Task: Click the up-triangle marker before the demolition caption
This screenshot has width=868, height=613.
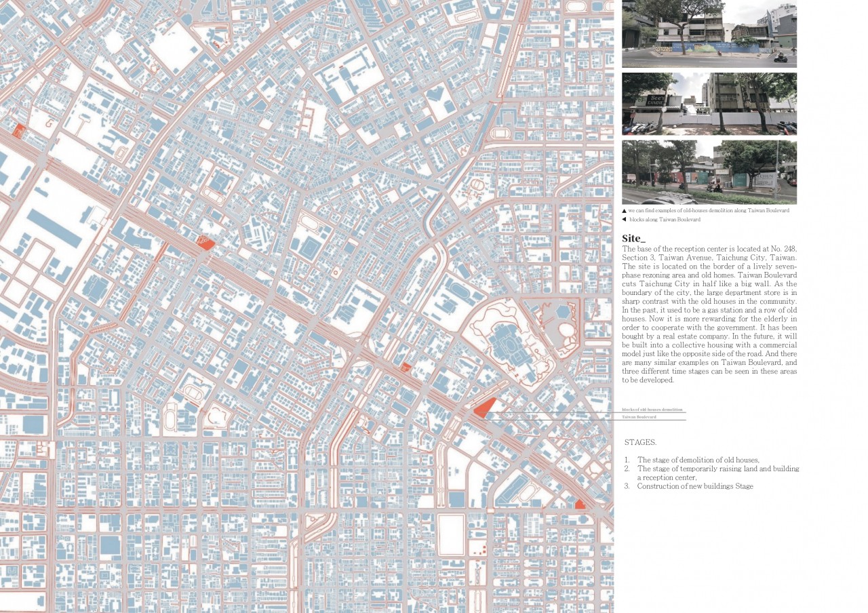Action: point(625,211)
